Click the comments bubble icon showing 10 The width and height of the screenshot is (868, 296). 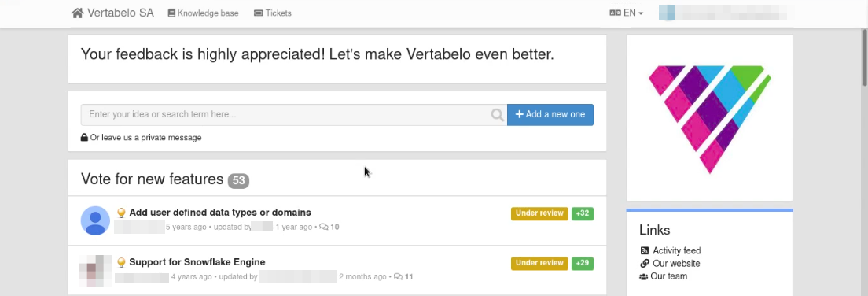tap(324, 227)
